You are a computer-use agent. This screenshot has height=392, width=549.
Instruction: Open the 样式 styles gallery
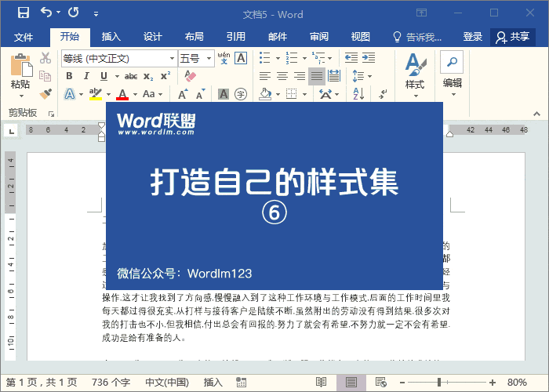point(415,75)
